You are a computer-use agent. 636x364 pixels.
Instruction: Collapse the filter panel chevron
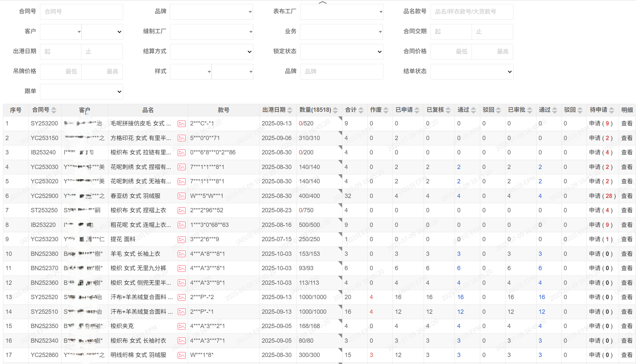tap(322, 3)
